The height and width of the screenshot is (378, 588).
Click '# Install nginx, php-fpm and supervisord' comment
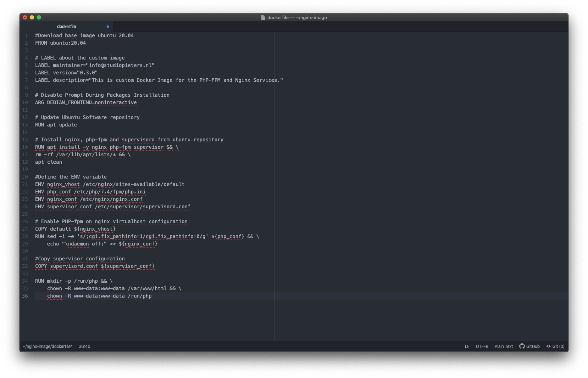pos(129,140)
